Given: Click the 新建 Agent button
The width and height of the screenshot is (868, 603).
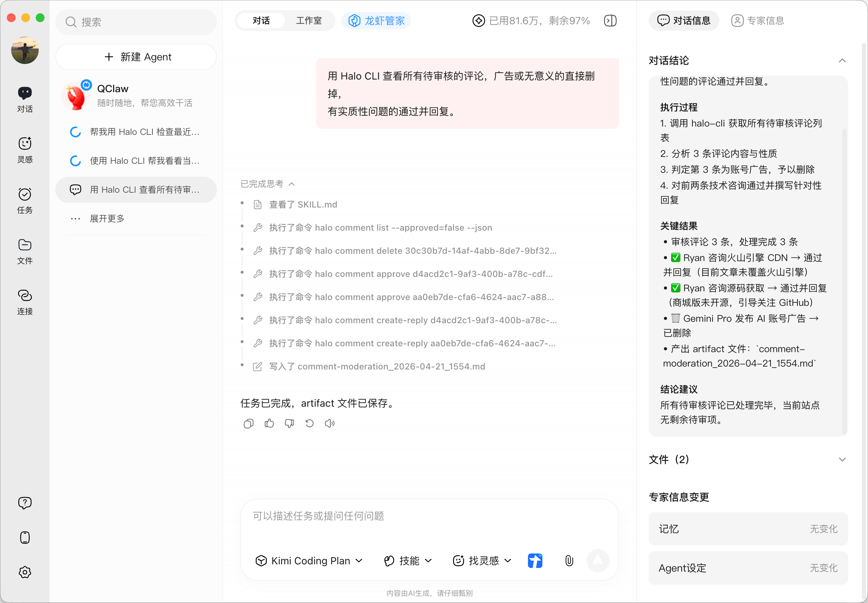Looking at the screenshot, I should pyautogui.click(x=136, y=57).
